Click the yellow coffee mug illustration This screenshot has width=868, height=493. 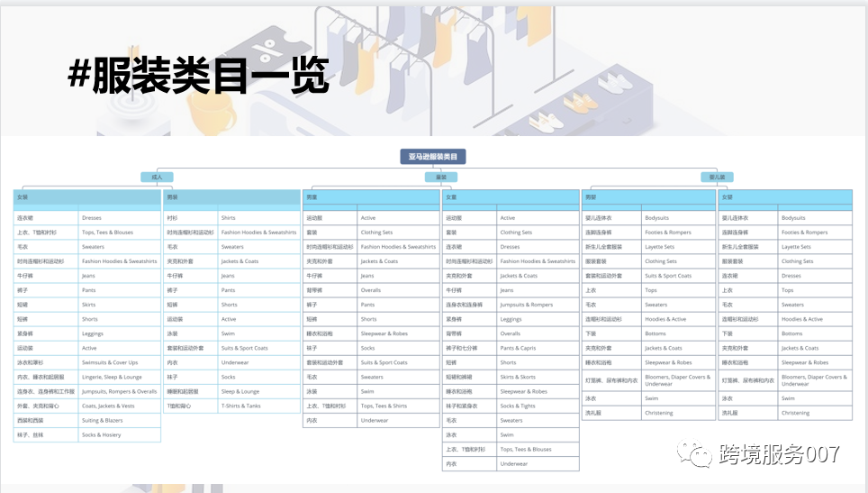209,110
